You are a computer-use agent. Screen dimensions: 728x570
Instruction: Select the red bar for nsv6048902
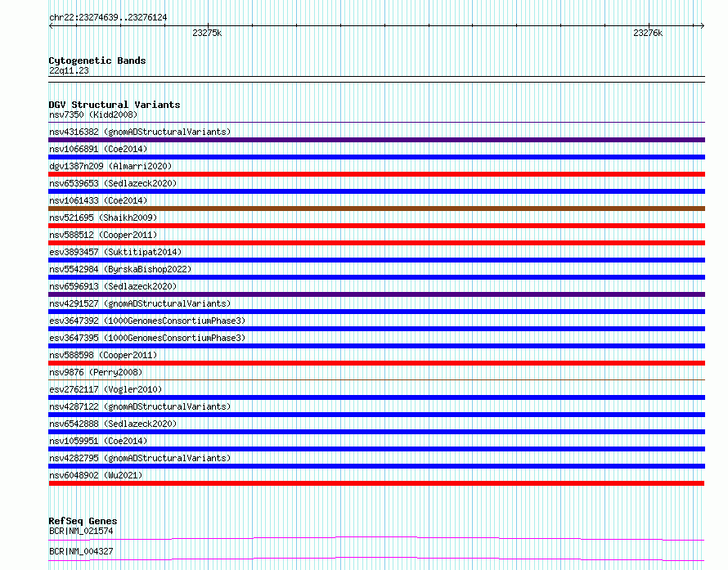point(376,483)
